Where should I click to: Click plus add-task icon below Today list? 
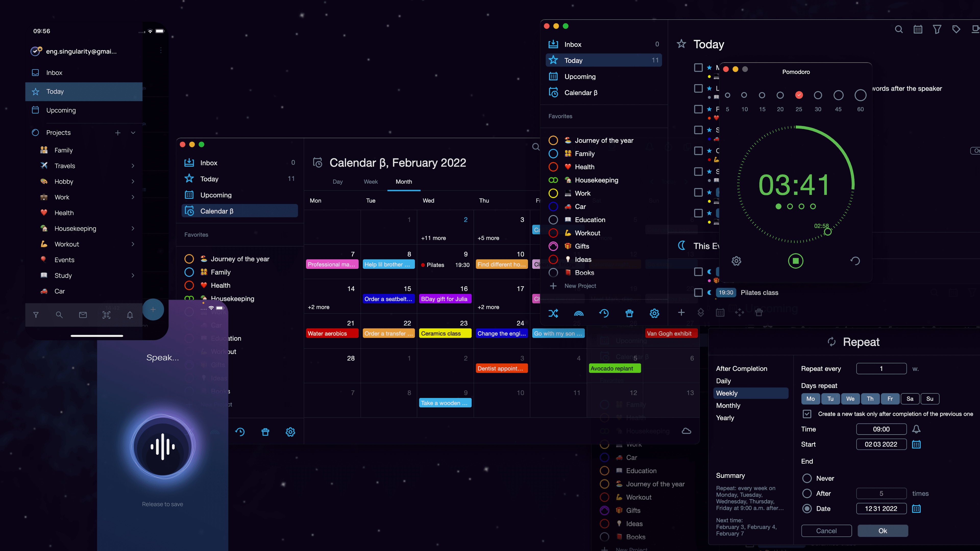click(x=681, y=312)
